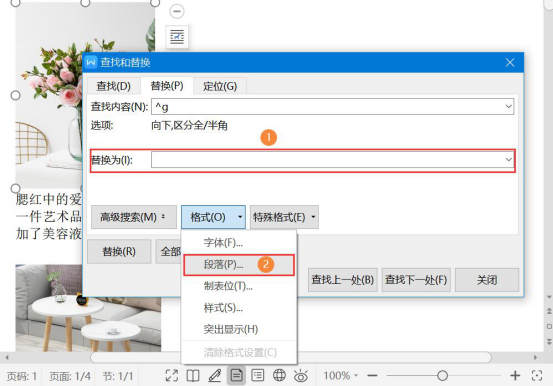Click the browse object square on the scrollbar
Screen dimensions: 553x386
pos(549,326)
